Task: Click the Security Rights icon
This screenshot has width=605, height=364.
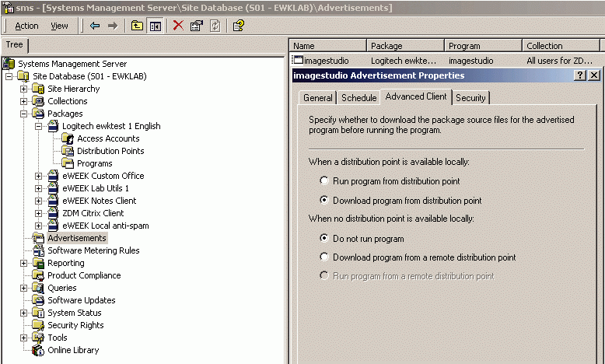Action: (38, 325)
